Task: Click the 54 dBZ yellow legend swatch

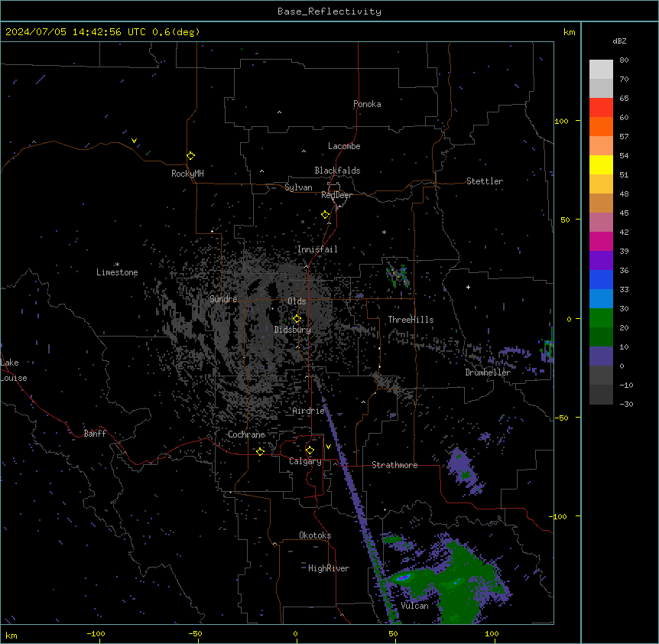Action: (601, 164)
